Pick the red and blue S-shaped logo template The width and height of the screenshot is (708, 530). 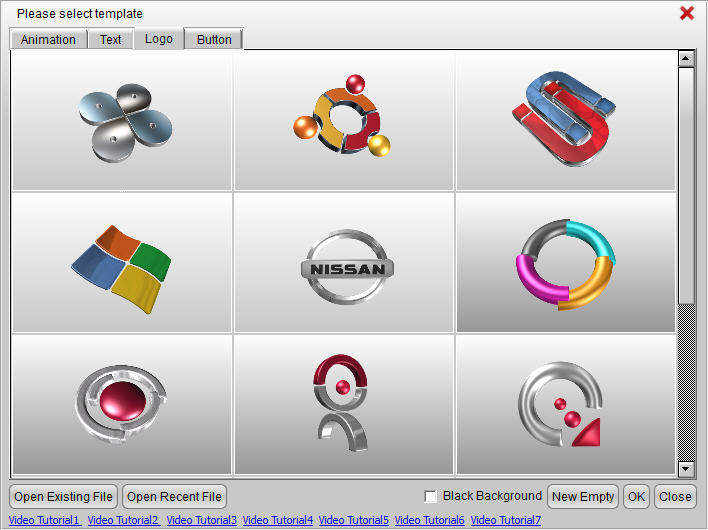click(x=566, y=121)
